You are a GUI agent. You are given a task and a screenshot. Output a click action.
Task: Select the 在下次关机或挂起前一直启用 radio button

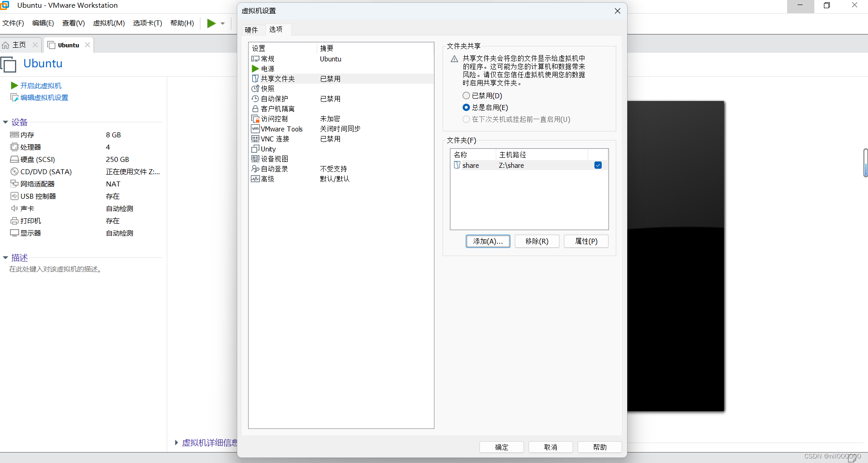click(x=466, y=119)
